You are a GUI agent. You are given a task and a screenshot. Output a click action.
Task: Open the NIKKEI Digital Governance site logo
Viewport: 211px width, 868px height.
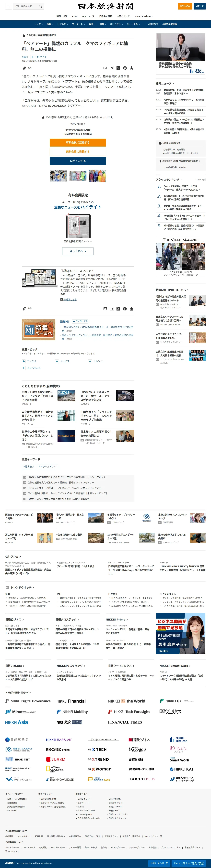click(28, 701)
